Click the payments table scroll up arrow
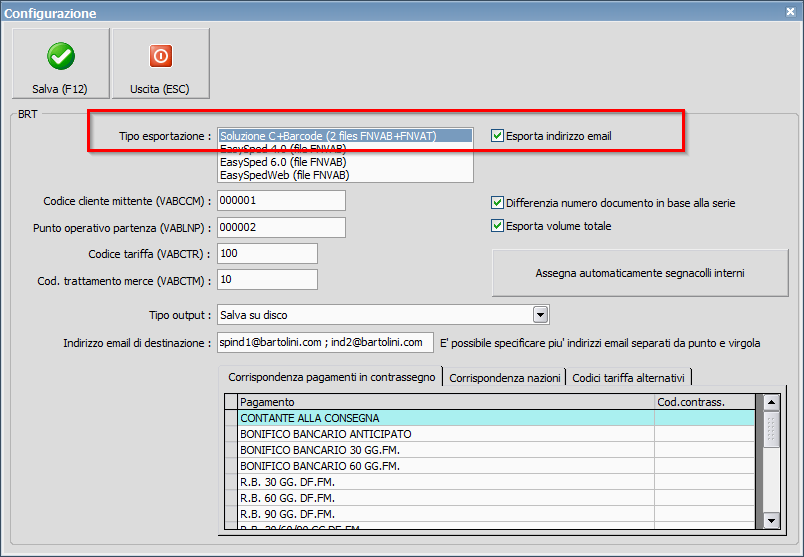This screenshot has height=557, width=804. coord(771,403)
